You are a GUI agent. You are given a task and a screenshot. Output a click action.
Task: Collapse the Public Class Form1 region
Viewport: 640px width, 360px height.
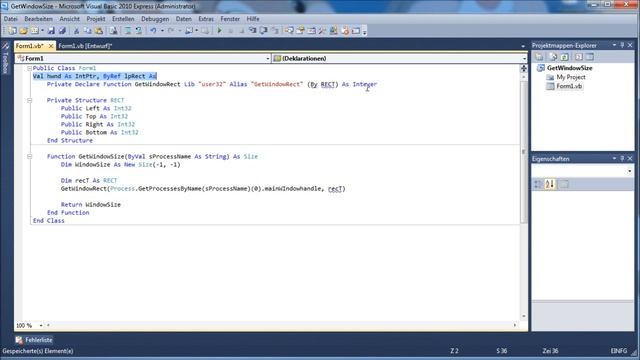29,68
